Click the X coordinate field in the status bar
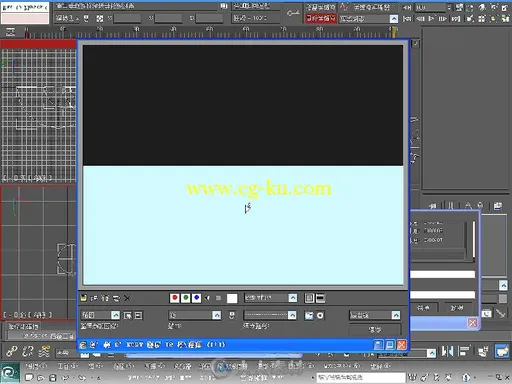This screenshot has width=512, height=384. 127,18
